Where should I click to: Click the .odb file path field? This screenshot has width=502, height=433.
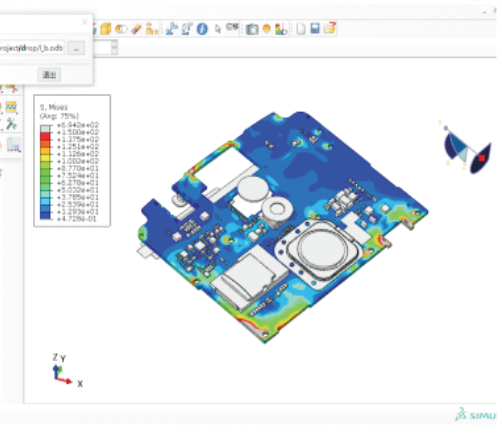[32, 48]
